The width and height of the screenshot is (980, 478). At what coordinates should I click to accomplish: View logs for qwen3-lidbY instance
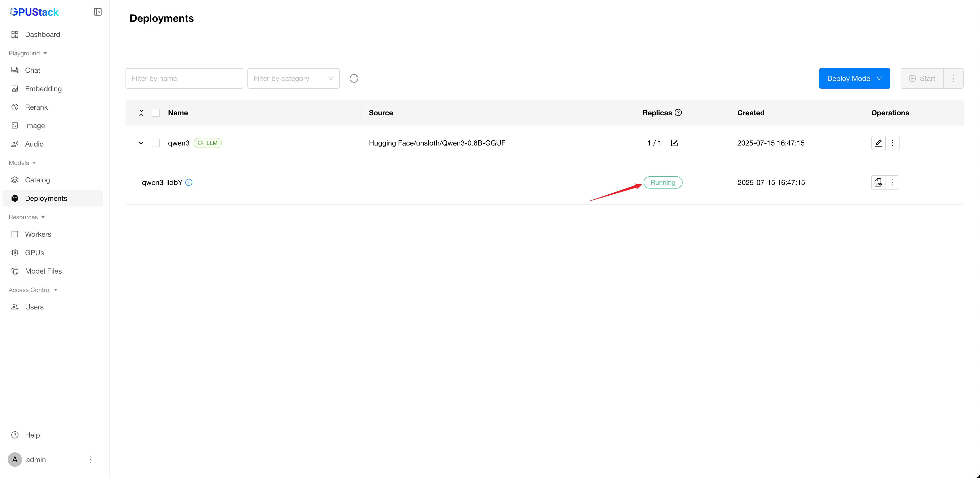pyautogui.click(x=878, y=182)
